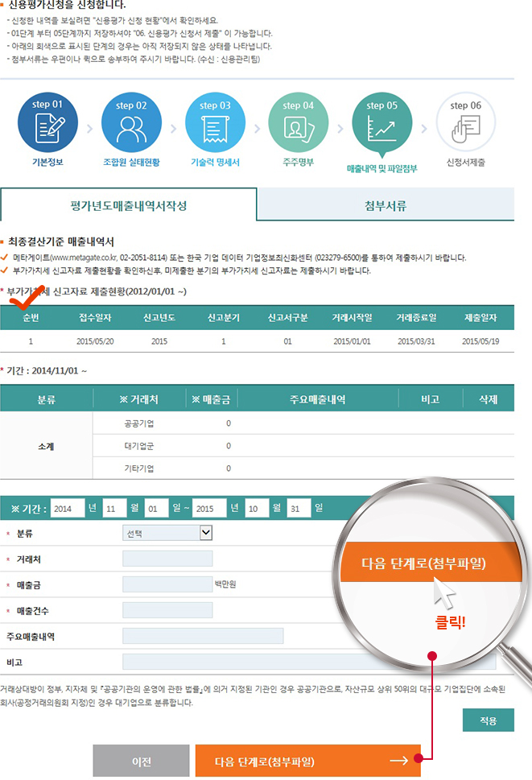Switch to 첨부서류 tab
Viewport: 532px width, 780px height.
click(x=386, y=205)
